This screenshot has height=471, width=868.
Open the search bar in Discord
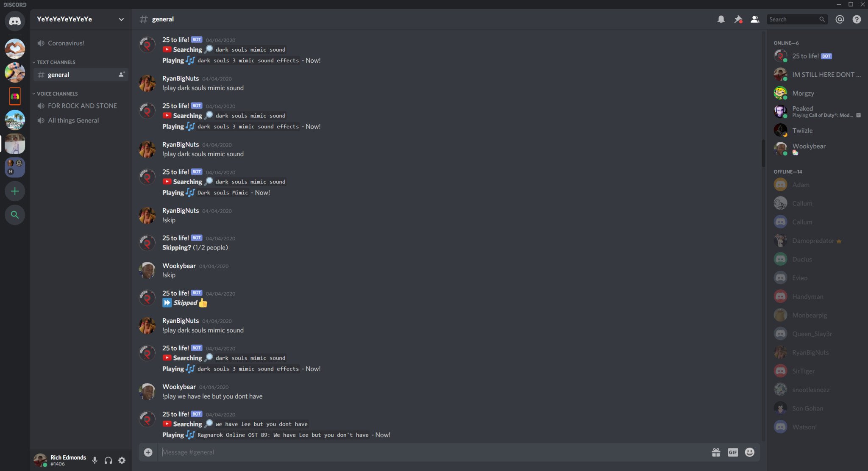pos(797,19)
